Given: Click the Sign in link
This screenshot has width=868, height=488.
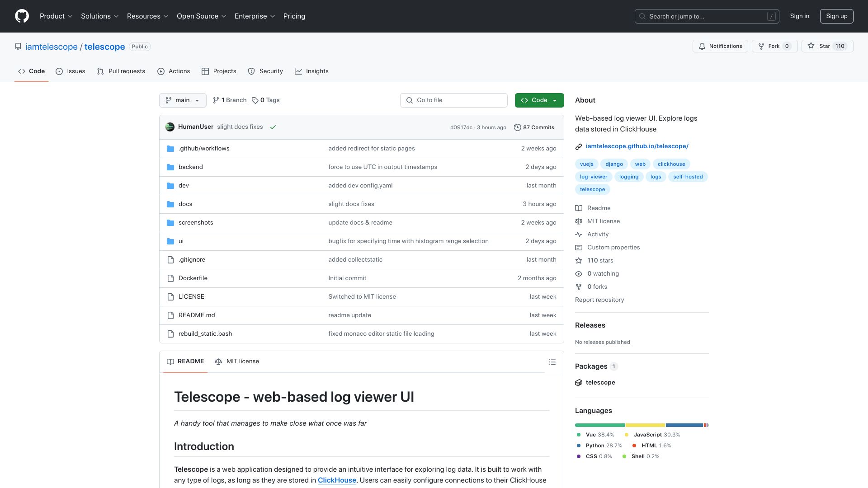Looking at the screenshot, I should (799, 16).
